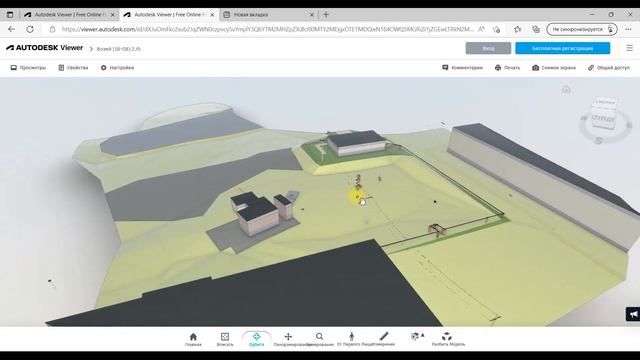The height and width of the screenshot is (360, 640).
Task: Select the Orbit tool
Action: [256, 339]
